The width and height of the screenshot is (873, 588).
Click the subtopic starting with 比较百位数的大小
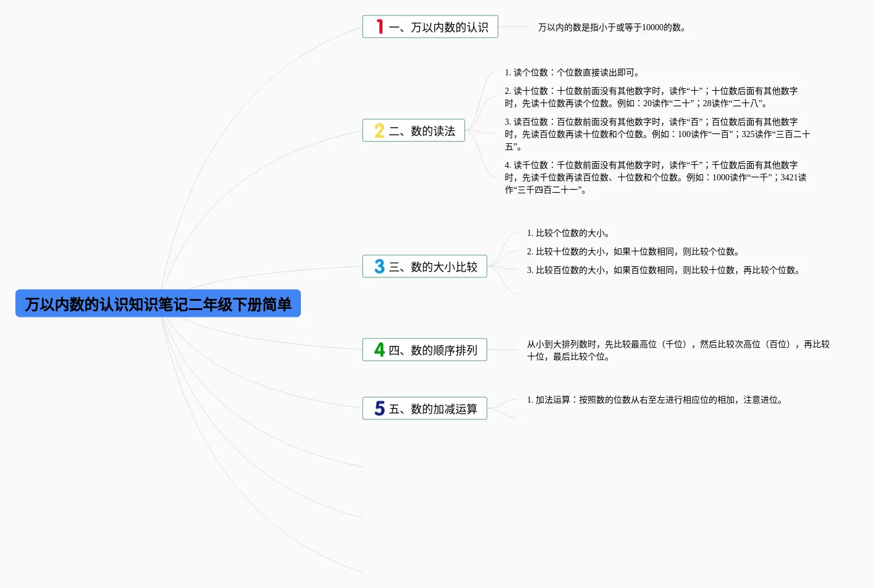coord(664,270)
